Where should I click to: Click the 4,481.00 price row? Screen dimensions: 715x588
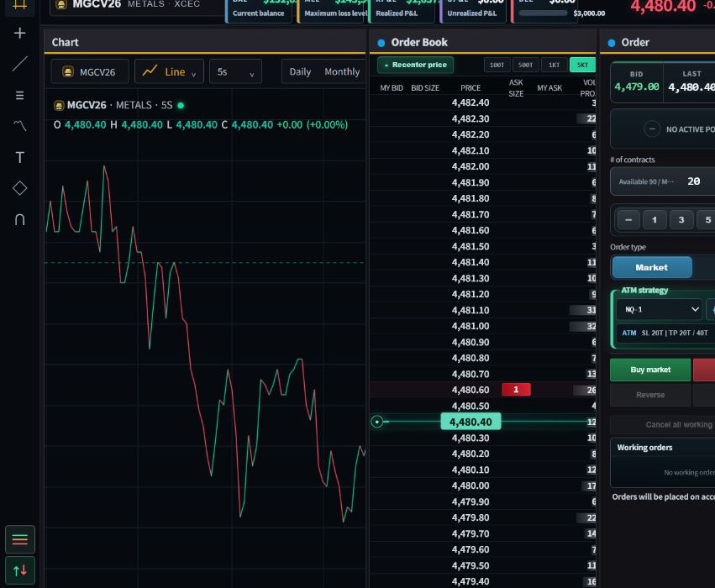(x=483, y=326)
